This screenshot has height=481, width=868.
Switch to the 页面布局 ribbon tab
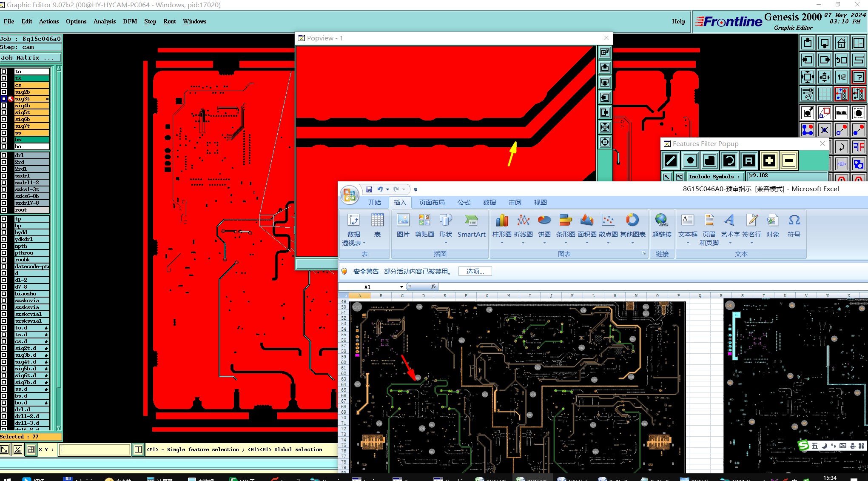(x=432, y=202)
